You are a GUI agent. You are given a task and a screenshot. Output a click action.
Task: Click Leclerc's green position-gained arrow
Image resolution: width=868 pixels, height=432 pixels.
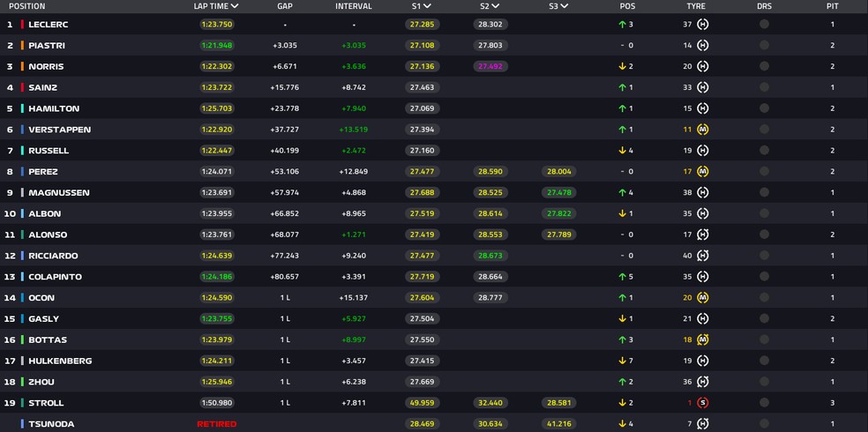tap(622, 25)
